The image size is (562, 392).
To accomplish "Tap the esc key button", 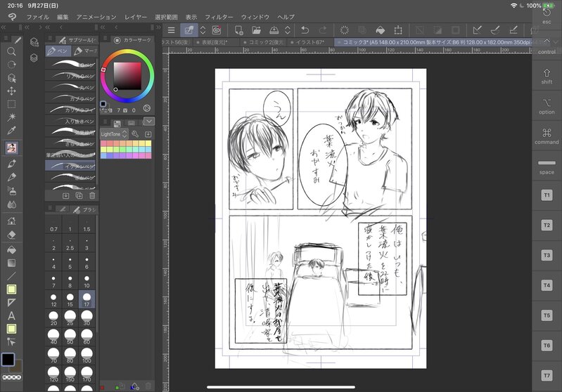I will pyautogui.click(x=547, y=16).
